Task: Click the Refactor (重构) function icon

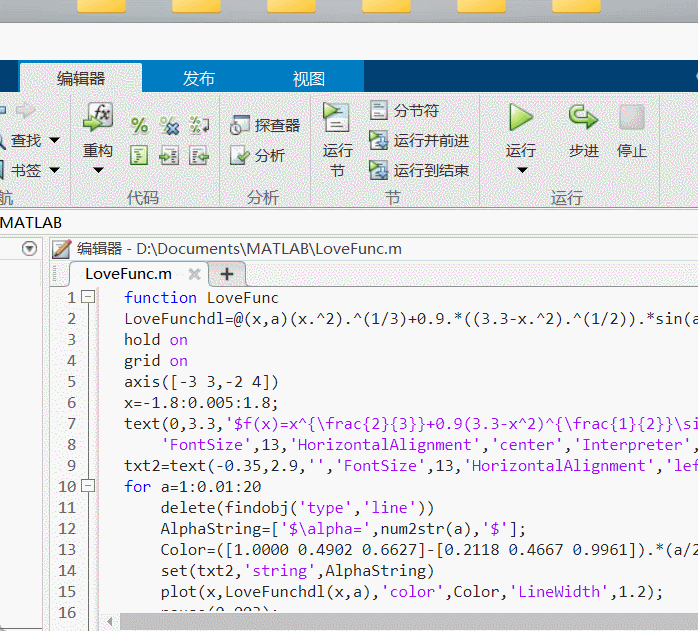Action: point(98,117)
